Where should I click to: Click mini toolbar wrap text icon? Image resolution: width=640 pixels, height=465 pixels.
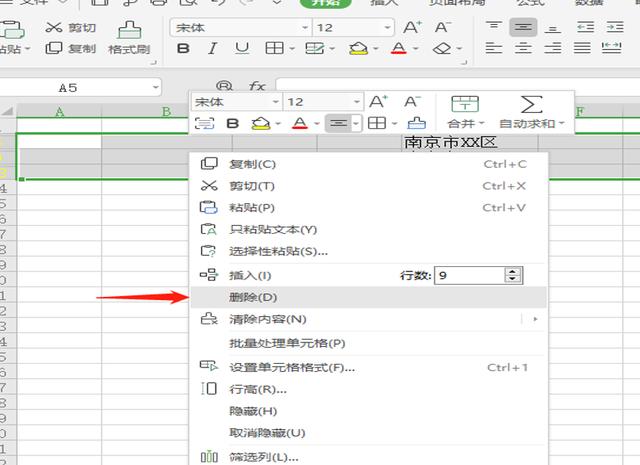tap(204, 123)
